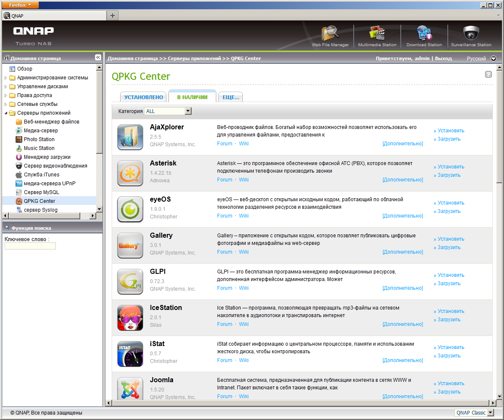Select QPKG Center in the sidebar

pos(39,201)
